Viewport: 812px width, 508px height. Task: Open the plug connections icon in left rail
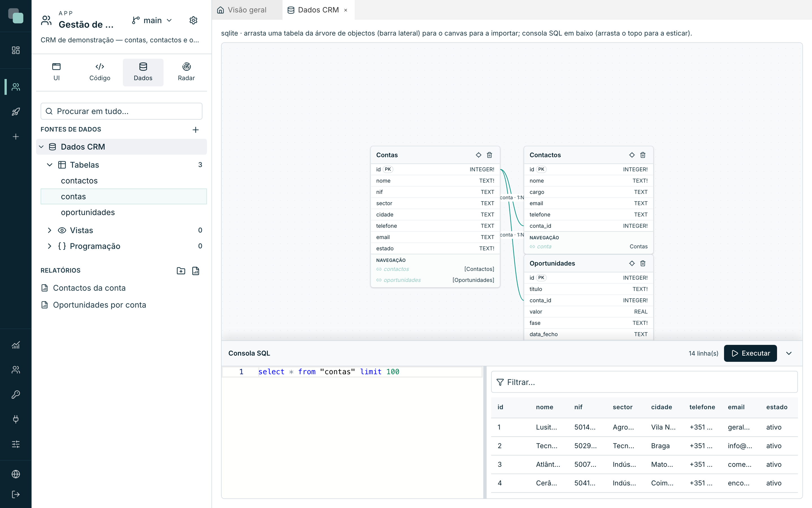point(16,419)
